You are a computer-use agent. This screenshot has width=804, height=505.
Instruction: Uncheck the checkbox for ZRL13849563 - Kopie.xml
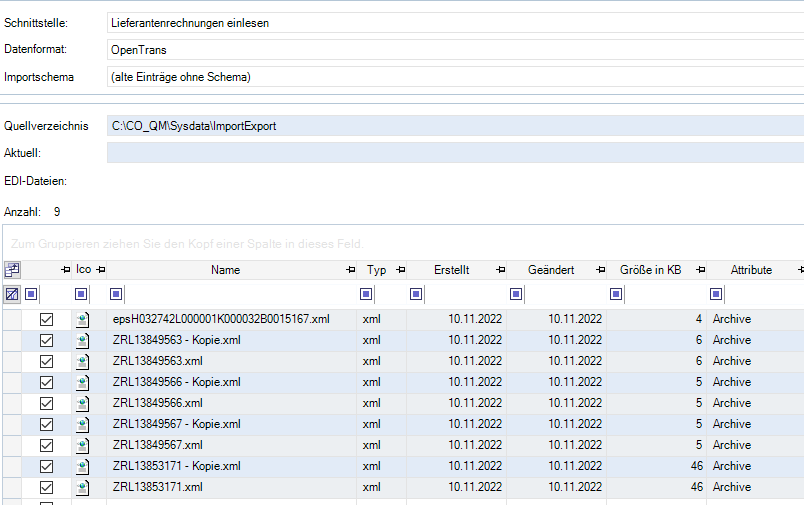[46, 340]
